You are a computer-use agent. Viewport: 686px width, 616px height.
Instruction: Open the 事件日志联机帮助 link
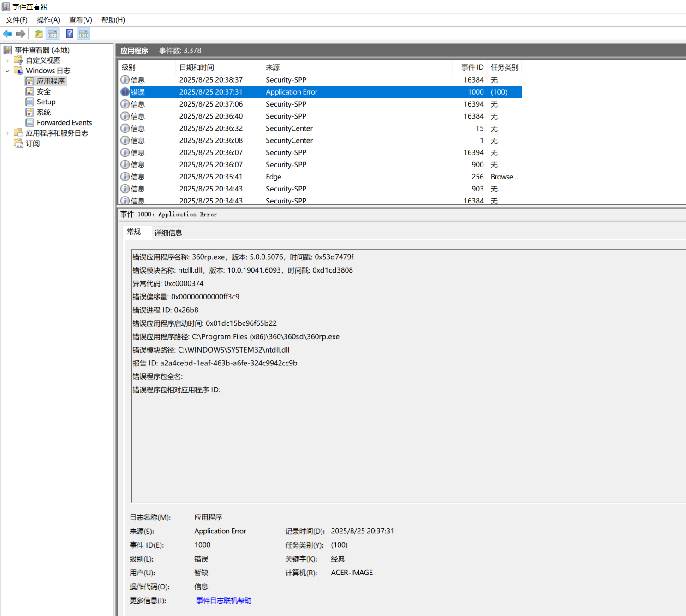click(x=223, y=600)
